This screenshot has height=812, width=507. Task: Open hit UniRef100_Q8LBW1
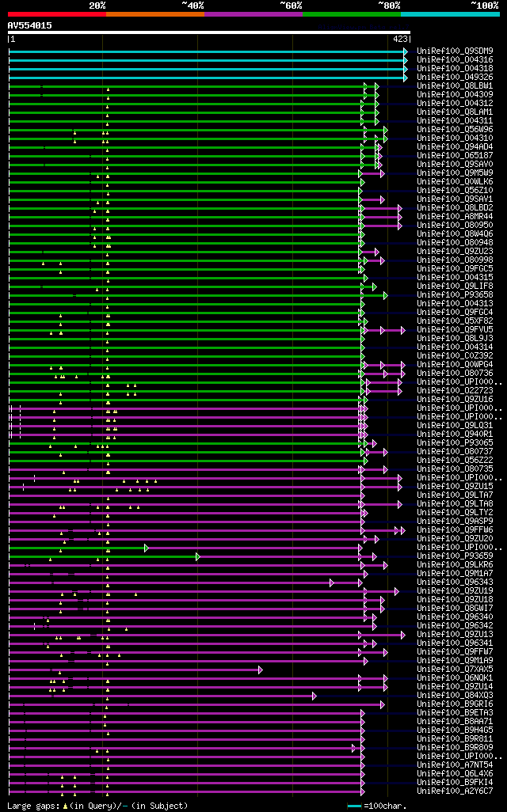click(x=456, y=86)
